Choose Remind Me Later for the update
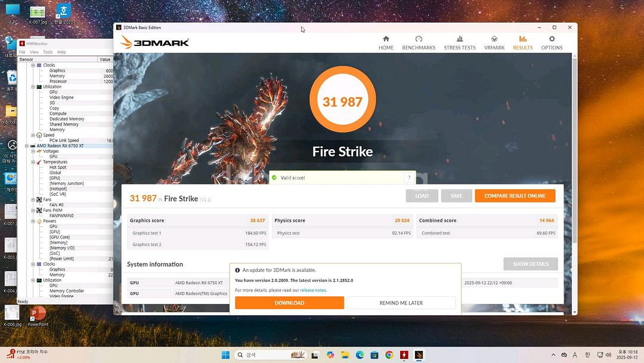This screenshot has height=363, width=644. 401,303
